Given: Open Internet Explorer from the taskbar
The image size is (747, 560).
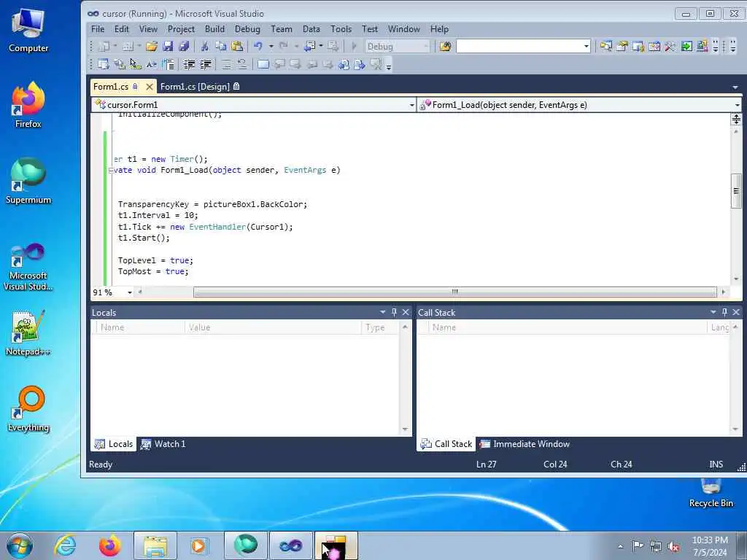Looking at the screenshot, I should 65,545.
